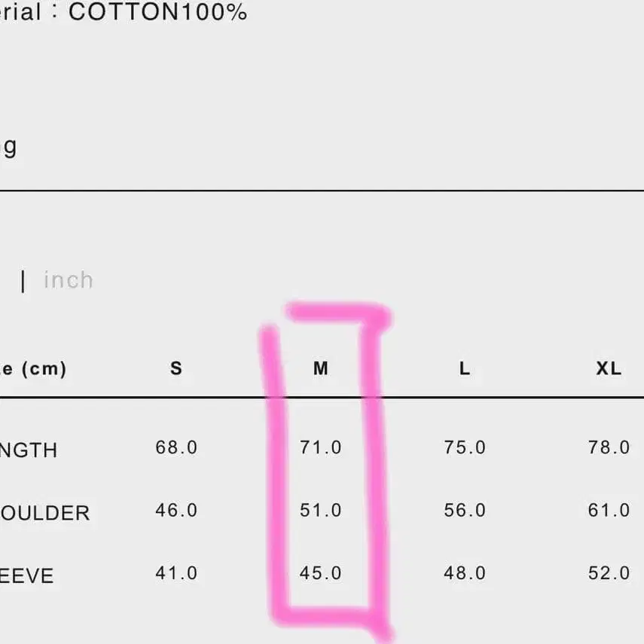Screen dimensions: 644x644
Task: Select the XL length value 78.0
Action: [x=609, y=447]
